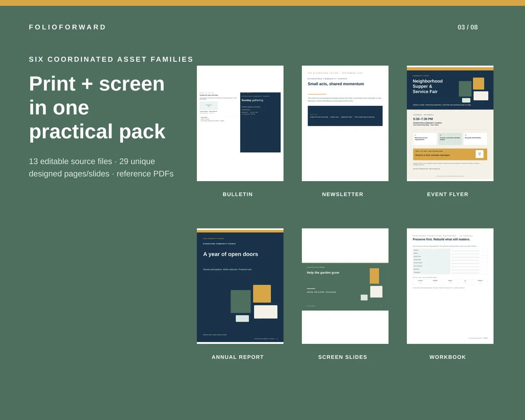
Task: Open the Bulletin page thumbnail
Action: (x=240, y=123)
